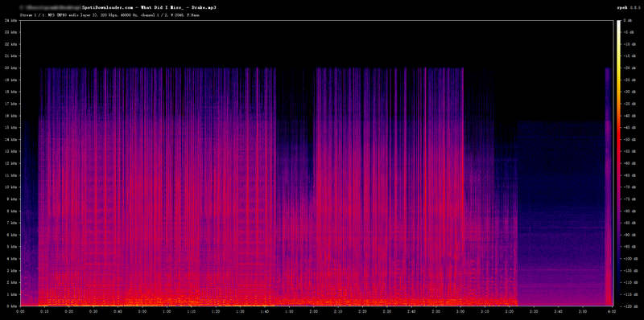This screenshot has width=644, height=320.
Task: Click the 'spek' version label
Action: (629, 7)
